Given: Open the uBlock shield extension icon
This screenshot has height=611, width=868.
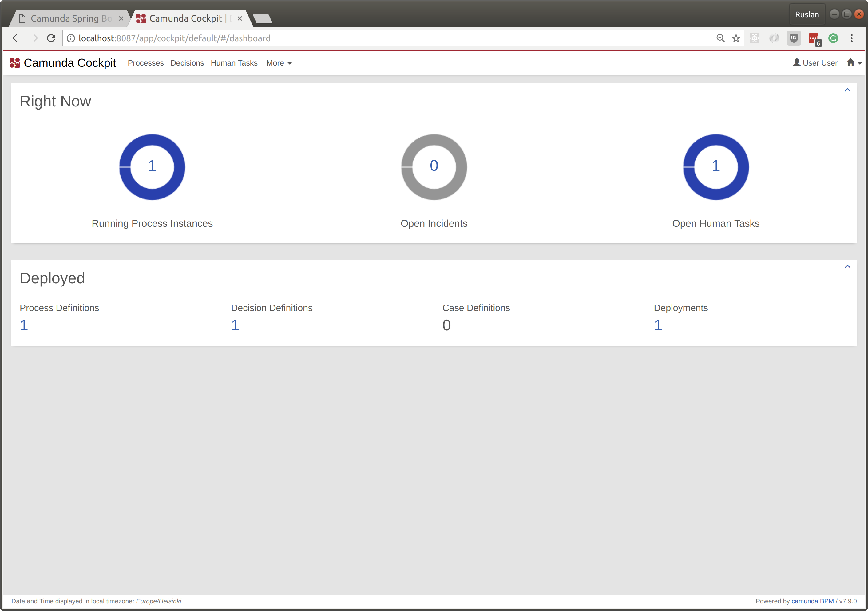Looking at the screenshot, I should coord(794,38).
